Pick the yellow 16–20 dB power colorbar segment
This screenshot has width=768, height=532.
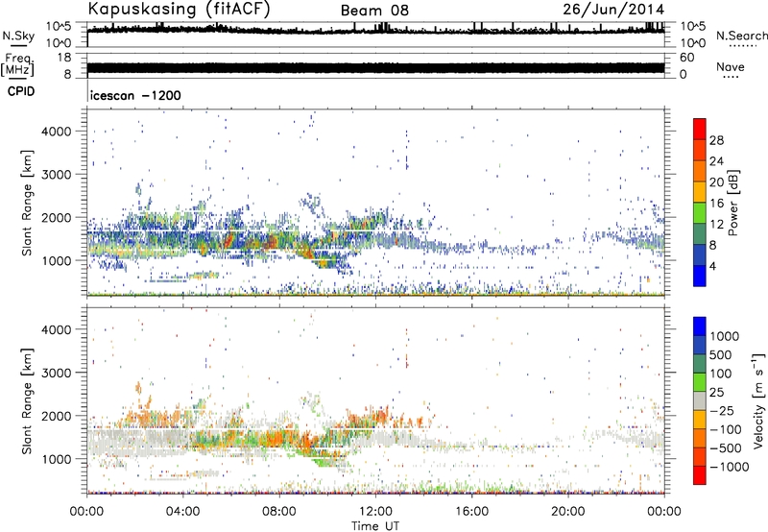point(700,192)
